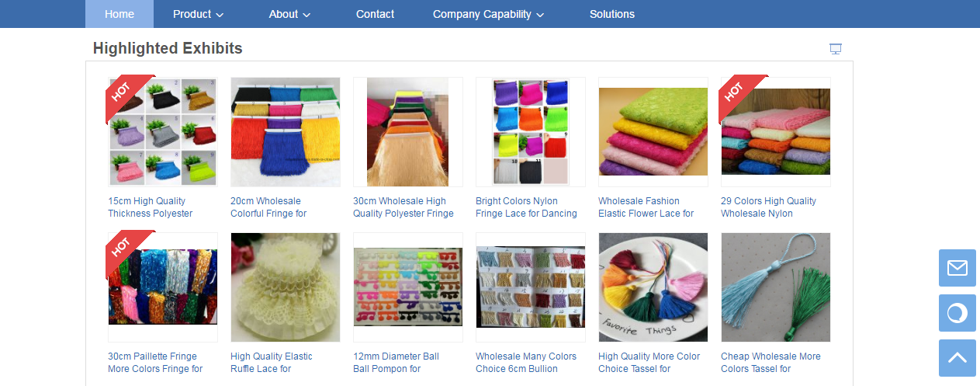Click the cream elastic ruffle lace image
980x386 pixels.
point(286,287)
